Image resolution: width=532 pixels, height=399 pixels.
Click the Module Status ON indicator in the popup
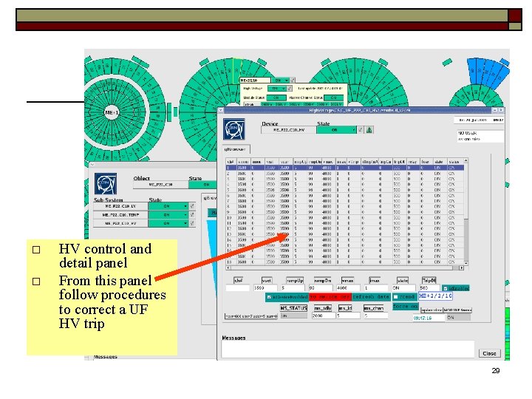click(276, 98)
